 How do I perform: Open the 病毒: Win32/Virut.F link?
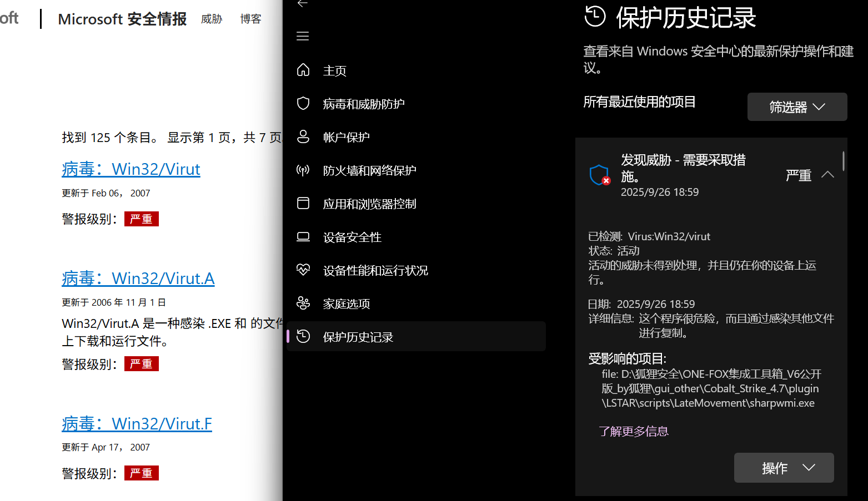pos(137,423)
